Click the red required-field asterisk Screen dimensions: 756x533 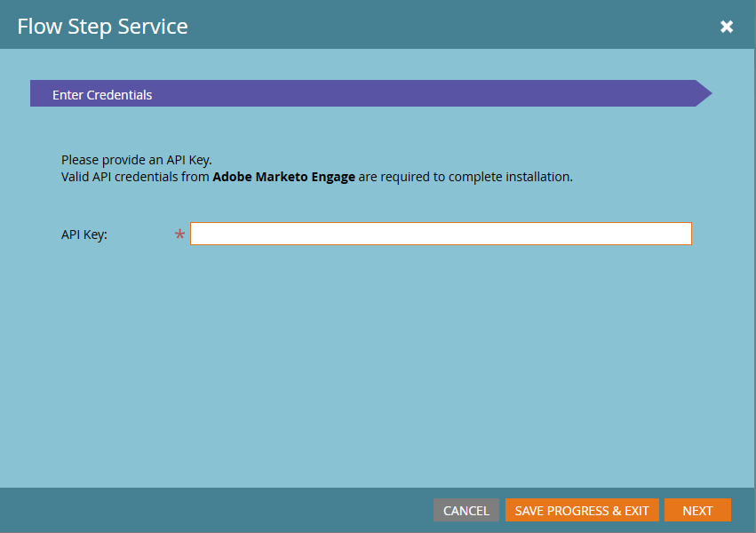180,235
